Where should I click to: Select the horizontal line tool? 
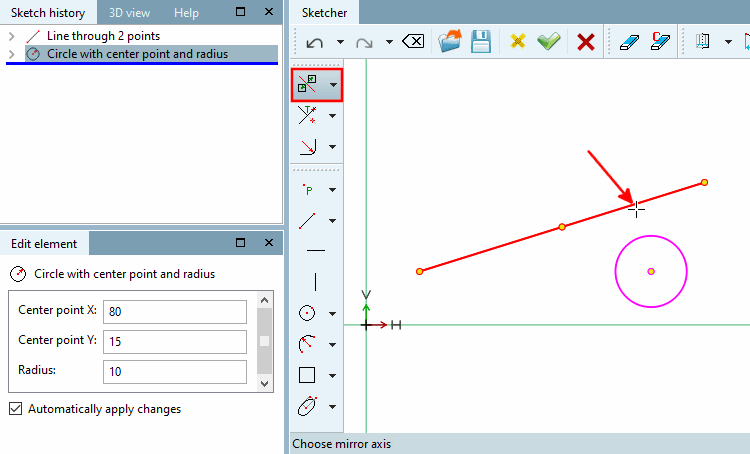[316, 250]
